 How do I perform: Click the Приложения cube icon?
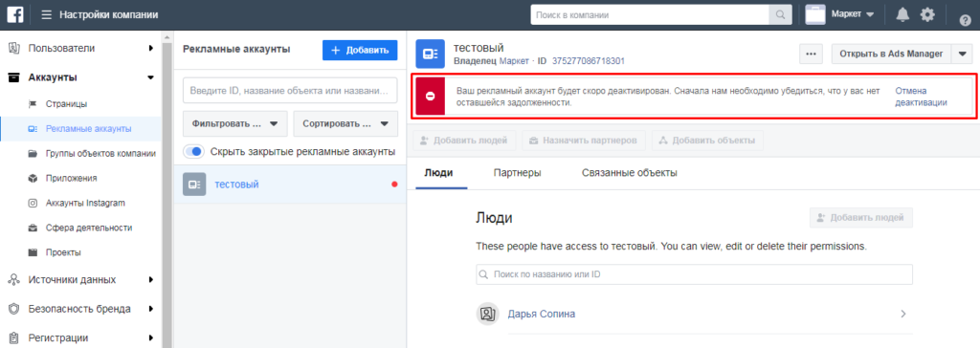(x=33, y=178)
